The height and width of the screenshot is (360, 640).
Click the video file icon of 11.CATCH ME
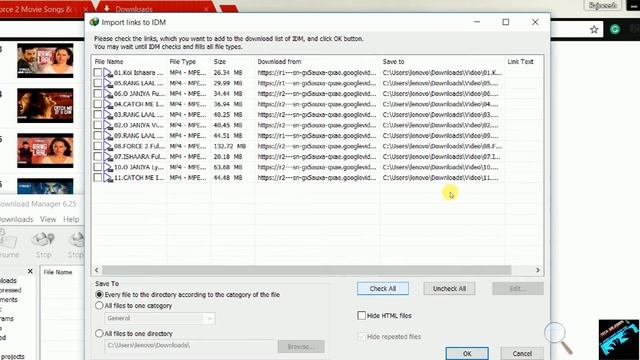[x=108, y=178]
